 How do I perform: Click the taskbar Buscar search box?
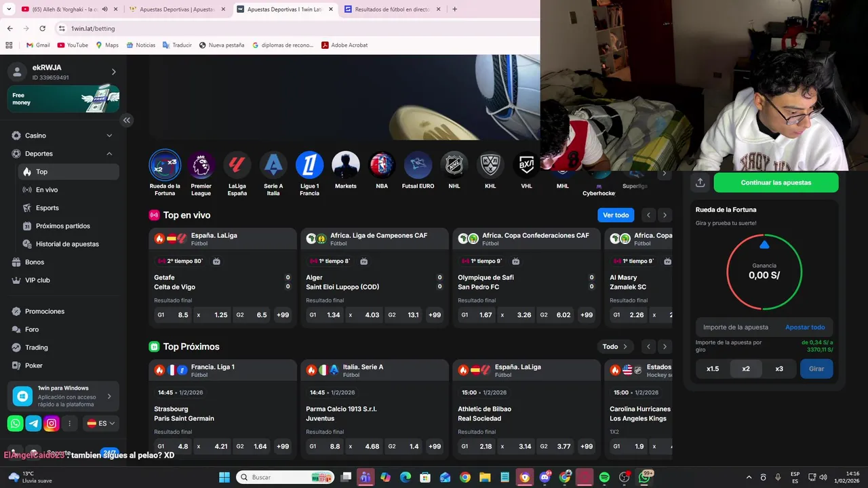point(285,477)
